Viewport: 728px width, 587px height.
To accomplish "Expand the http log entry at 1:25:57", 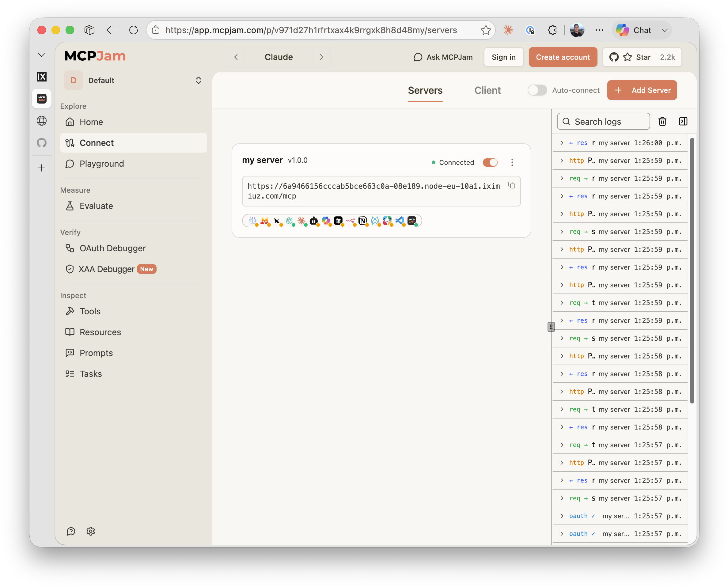I will pos(620,463).
